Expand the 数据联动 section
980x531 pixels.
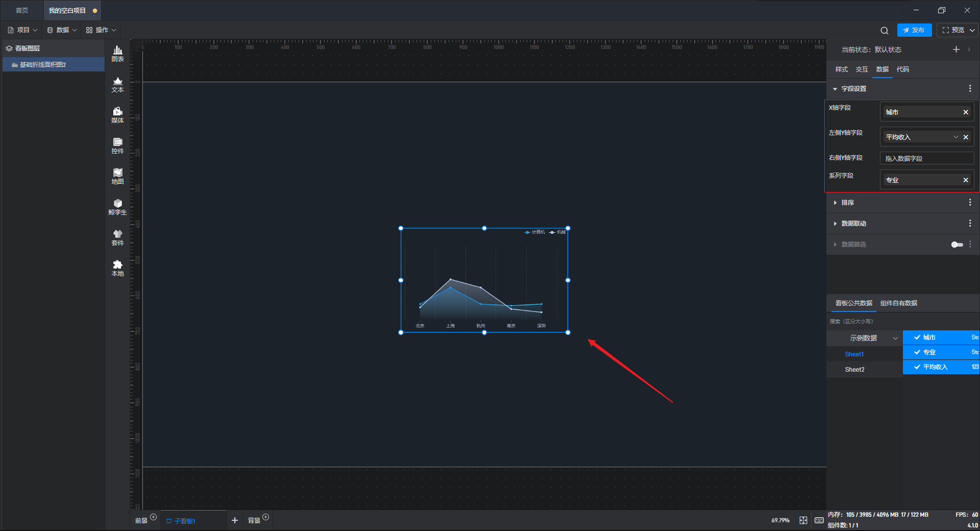click(835, 224)
